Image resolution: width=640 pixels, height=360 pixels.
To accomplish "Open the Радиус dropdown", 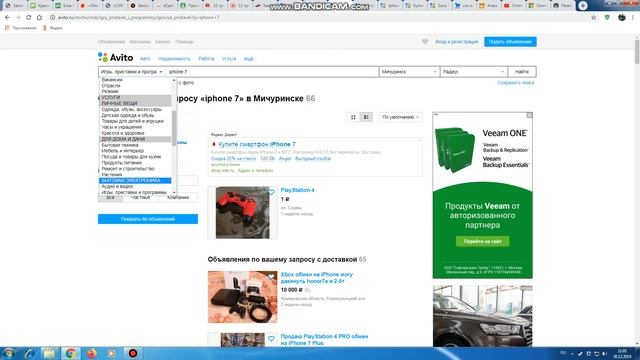I will tap(473, 72).
